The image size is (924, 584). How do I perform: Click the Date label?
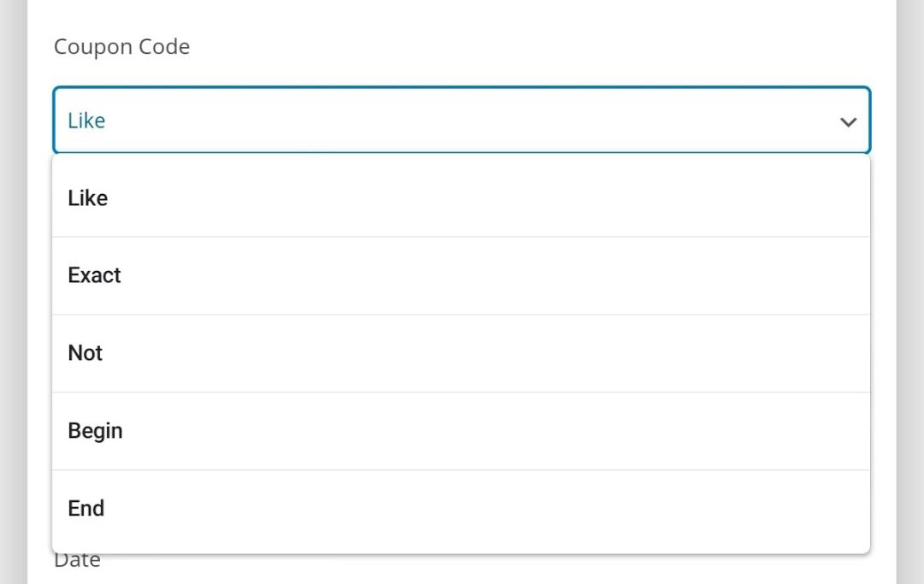point(77,559)
